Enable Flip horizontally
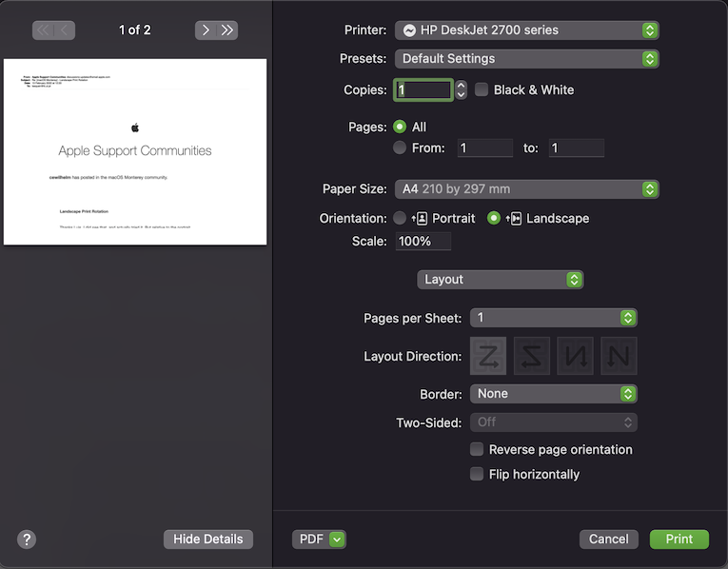Viewport: 728px width, 569px height. tap(477, 474)
